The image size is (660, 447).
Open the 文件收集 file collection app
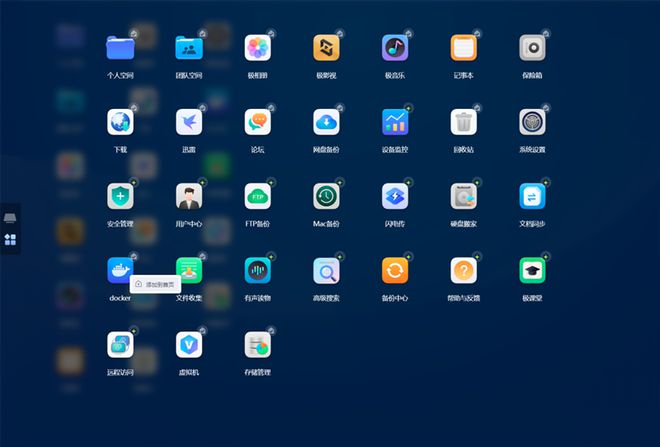(189, 270)
